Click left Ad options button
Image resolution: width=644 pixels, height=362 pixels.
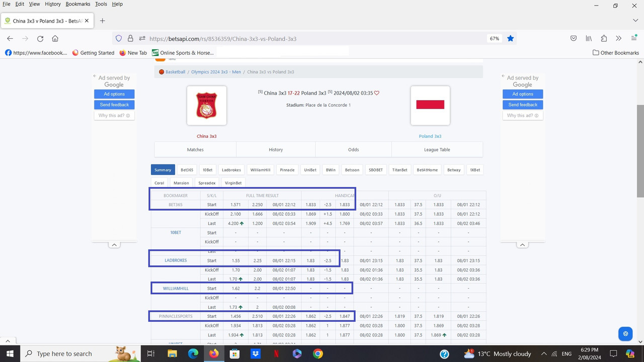pyautogui.click(x=114, y=94)
